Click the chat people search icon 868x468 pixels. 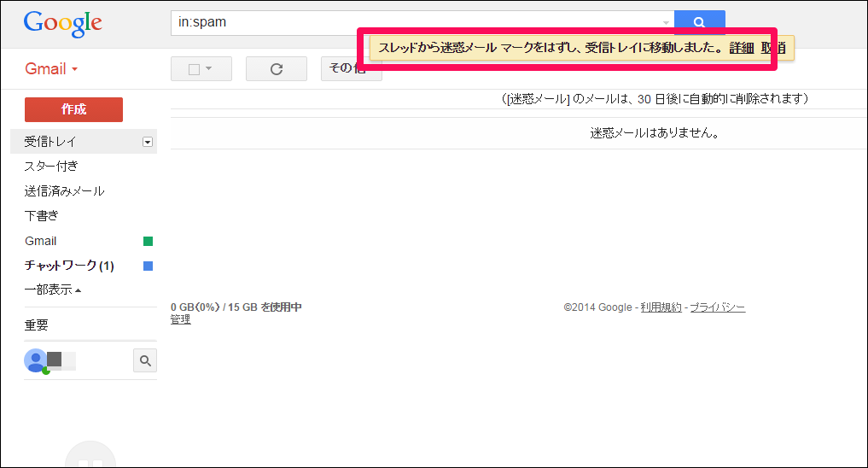point(145,360)
